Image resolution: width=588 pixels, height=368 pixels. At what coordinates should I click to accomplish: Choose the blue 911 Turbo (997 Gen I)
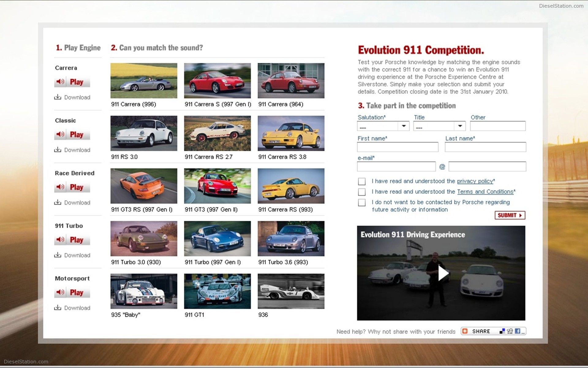coord(217,239)
